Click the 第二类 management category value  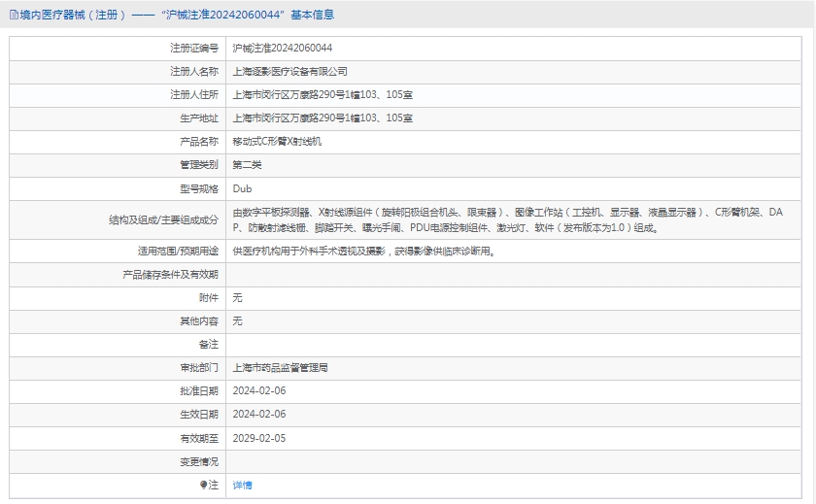(247, 164)
